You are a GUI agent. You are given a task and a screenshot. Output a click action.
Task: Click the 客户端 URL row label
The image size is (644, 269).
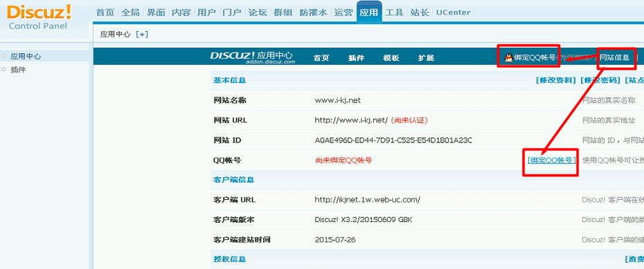click(x=235, y=200)
